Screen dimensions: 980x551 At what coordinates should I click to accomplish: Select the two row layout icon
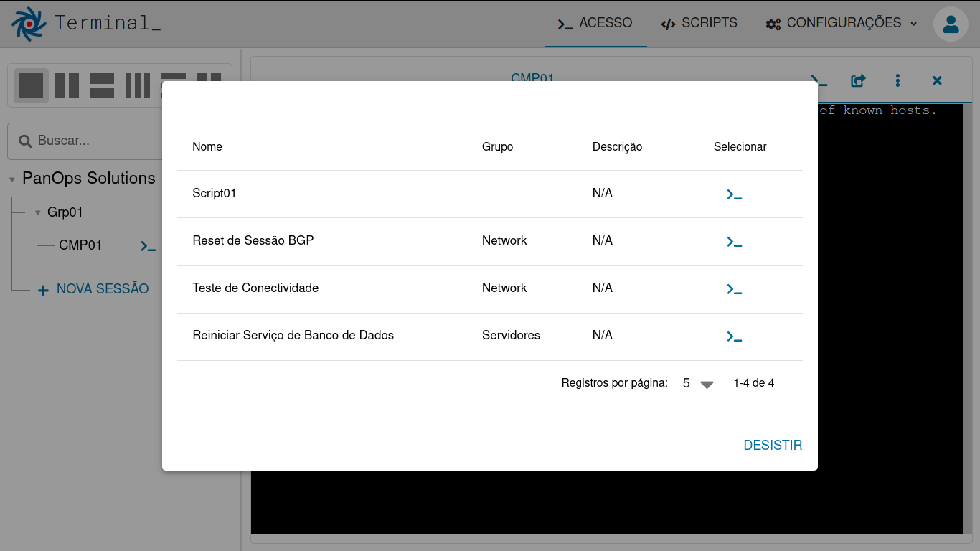click(x=103, y=85)
